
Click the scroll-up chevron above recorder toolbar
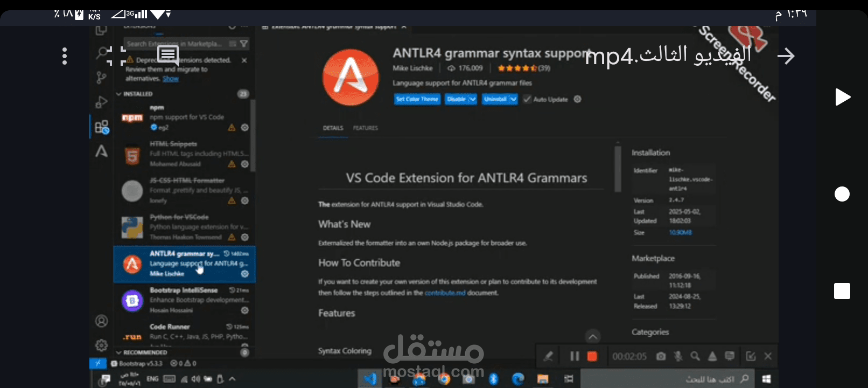[592, 337]
